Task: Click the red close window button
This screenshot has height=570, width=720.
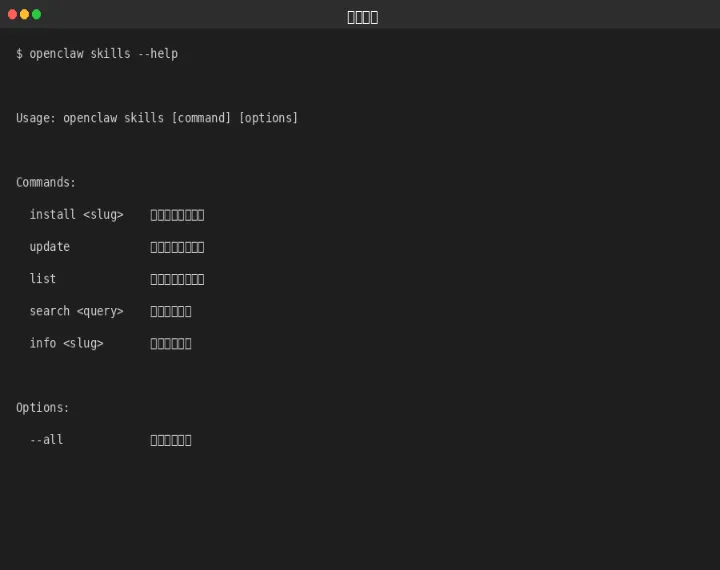Action: point(12,14)
